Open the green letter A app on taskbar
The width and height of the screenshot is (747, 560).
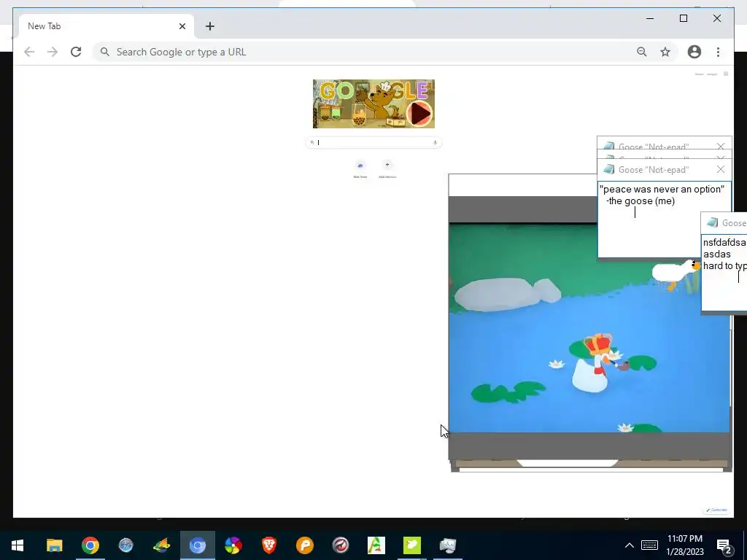(376, 545)
